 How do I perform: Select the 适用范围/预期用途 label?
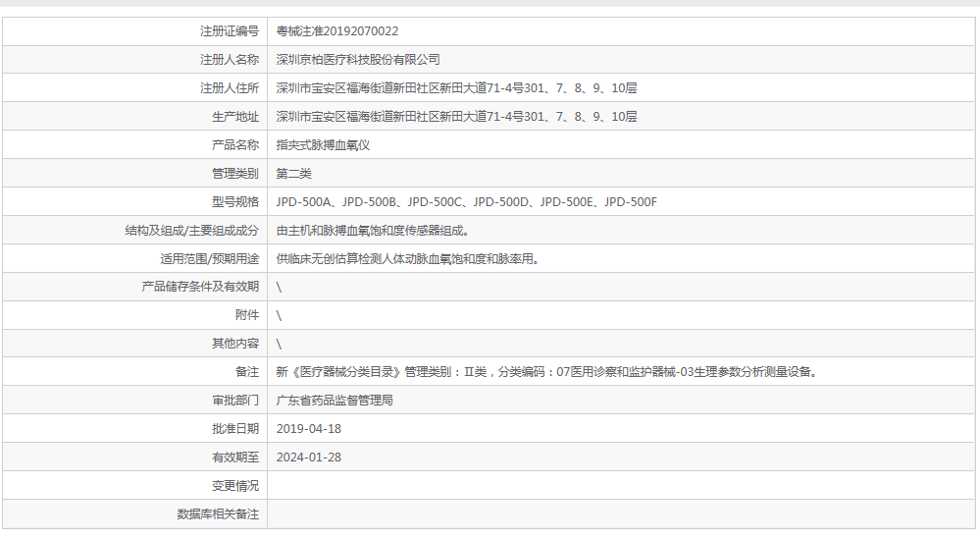coord(209,259)
